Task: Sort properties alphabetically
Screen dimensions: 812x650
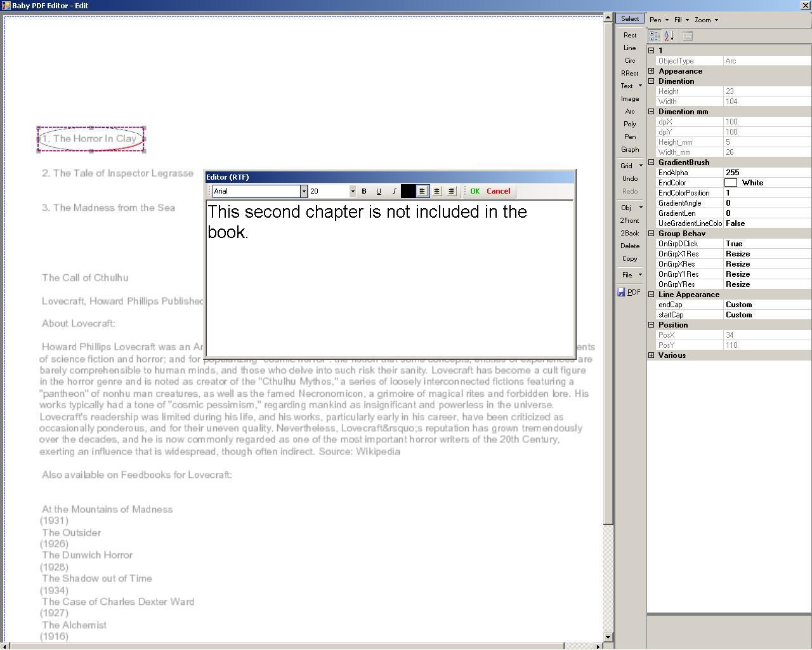Action: point(669,36)
